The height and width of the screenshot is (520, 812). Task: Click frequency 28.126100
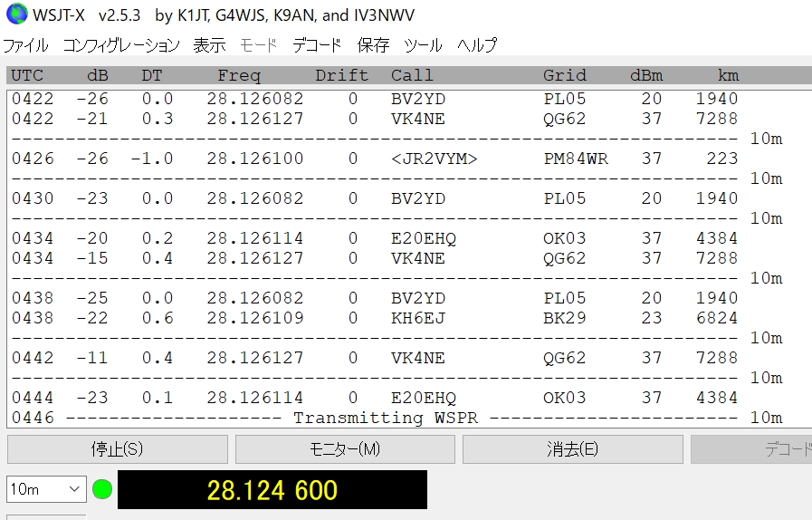(x=254, y=159)
